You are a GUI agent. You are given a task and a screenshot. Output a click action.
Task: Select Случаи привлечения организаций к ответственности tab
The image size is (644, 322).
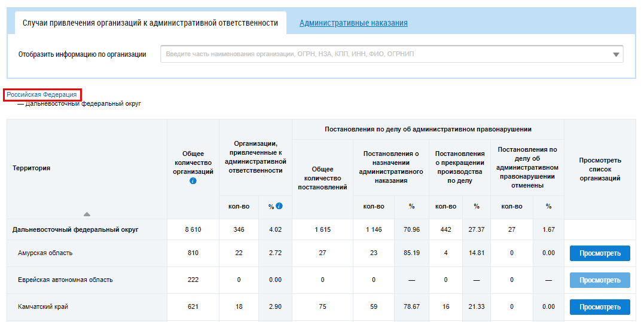[150, 23]
